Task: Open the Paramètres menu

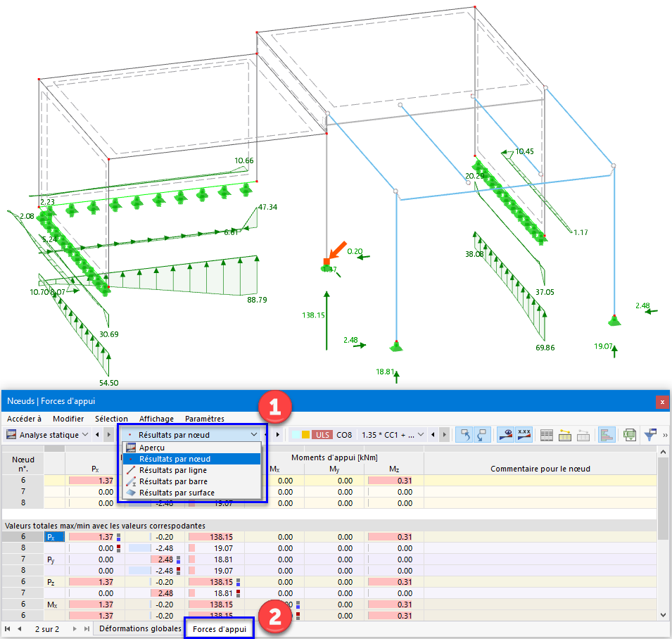Action: [x=205, y=419]
